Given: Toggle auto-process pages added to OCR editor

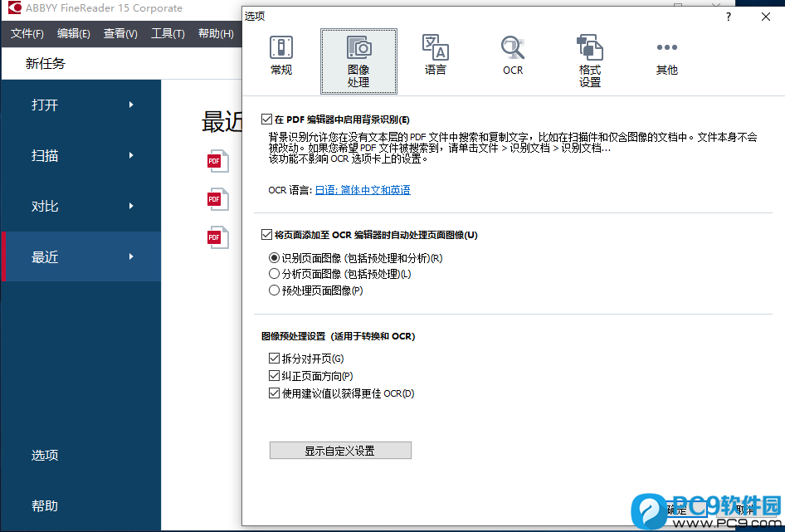Looking at the screenshot, I should pyautogui.click(x=267, y=234).
